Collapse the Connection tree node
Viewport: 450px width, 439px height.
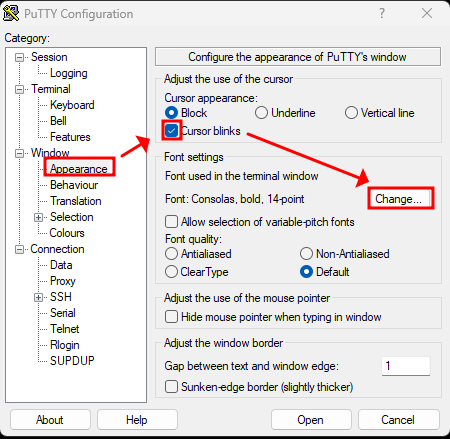19,249
